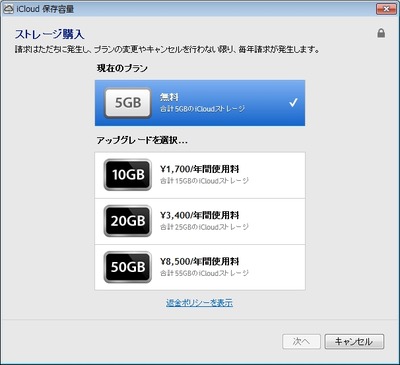Click the キャンセル button

point(354,342)
